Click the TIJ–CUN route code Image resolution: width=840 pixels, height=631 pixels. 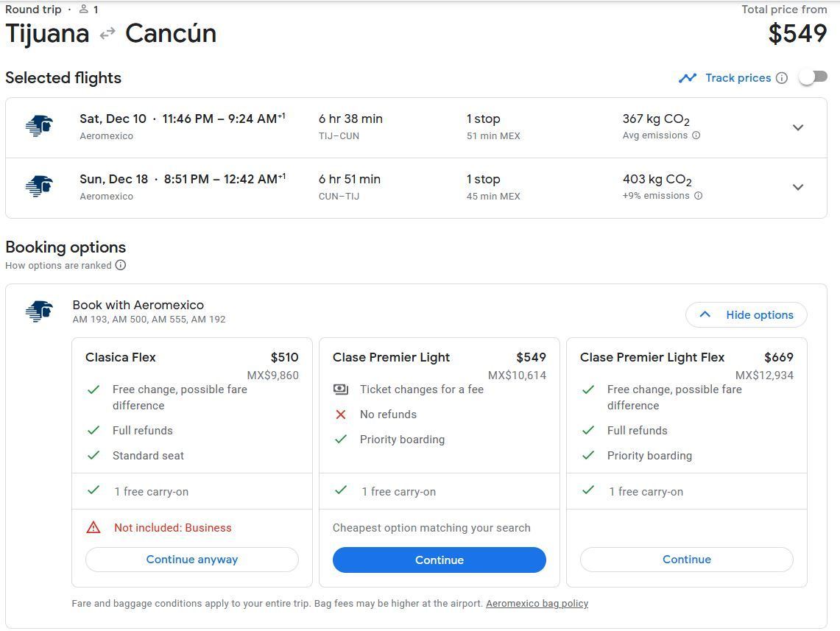point(339,136)
